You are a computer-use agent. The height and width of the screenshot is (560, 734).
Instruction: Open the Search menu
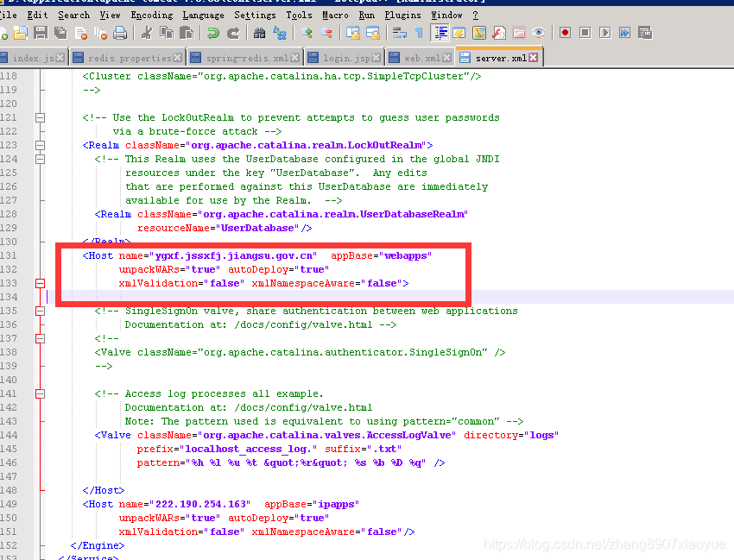(x=74, y=15)
